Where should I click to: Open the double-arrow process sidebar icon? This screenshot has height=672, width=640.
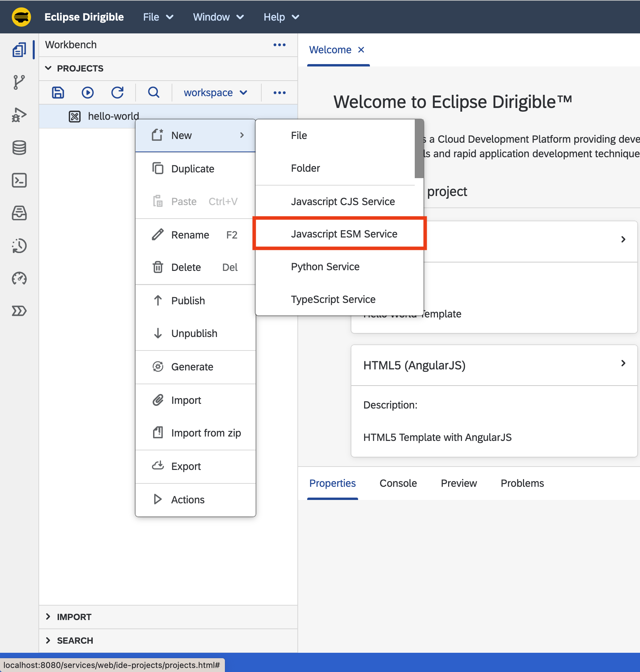coord(19,311)
